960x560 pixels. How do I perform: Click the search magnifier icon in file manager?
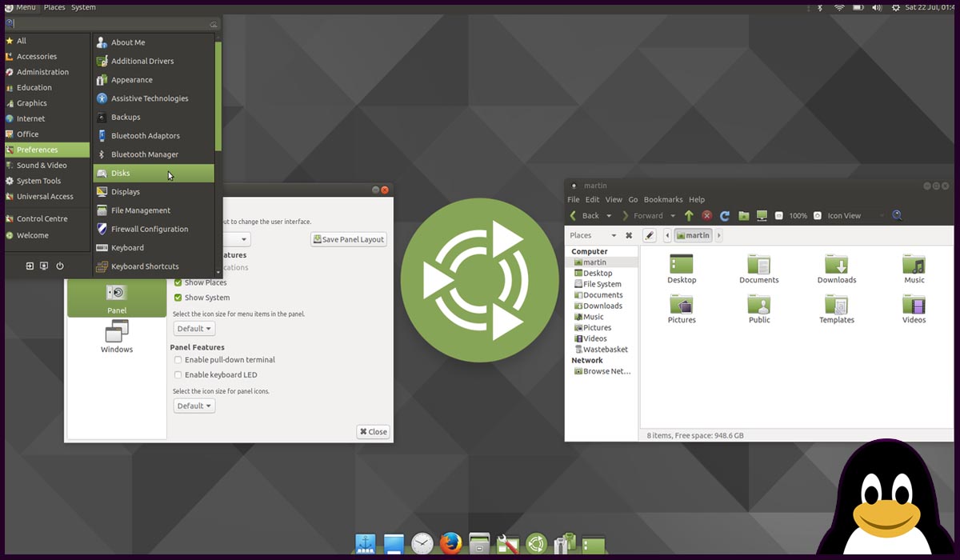click(897, 215)
